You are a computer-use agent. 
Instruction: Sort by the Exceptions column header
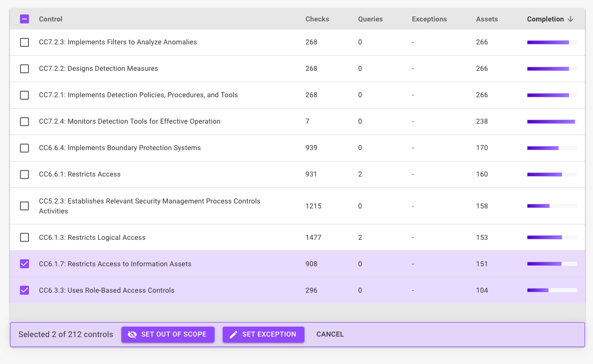(429, 19)
